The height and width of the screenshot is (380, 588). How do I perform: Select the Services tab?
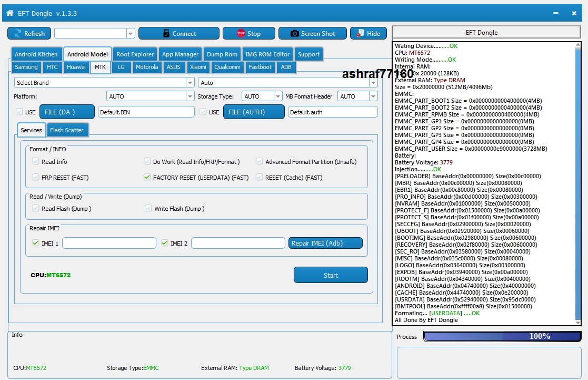(31, 130)
